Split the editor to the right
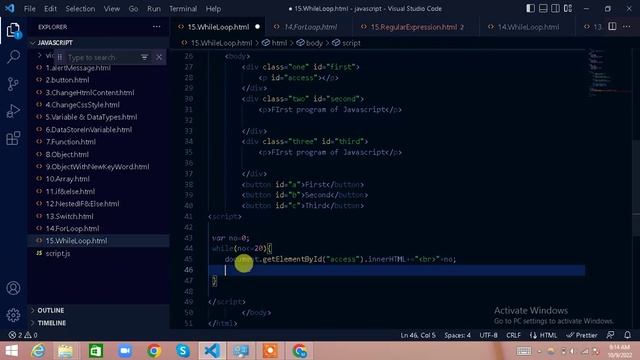Image resolution: width=640 pixels, height=360 pixels. click(x=612, y=27)
